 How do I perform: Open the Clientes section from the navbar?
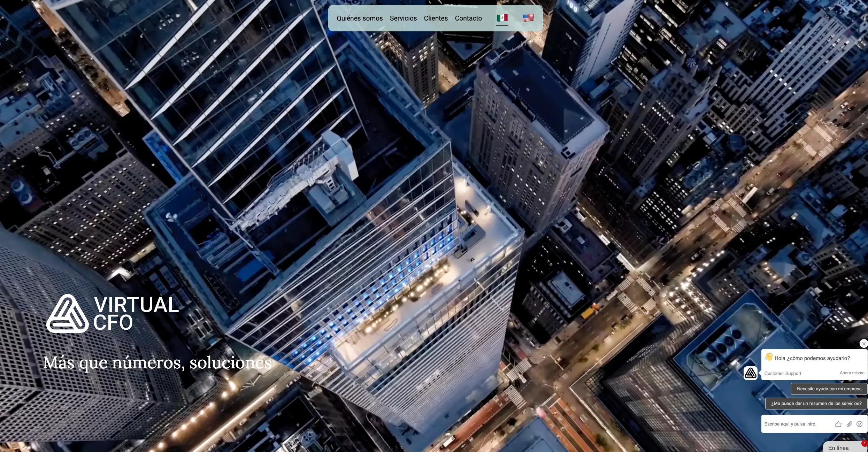[x=436, y=18]
